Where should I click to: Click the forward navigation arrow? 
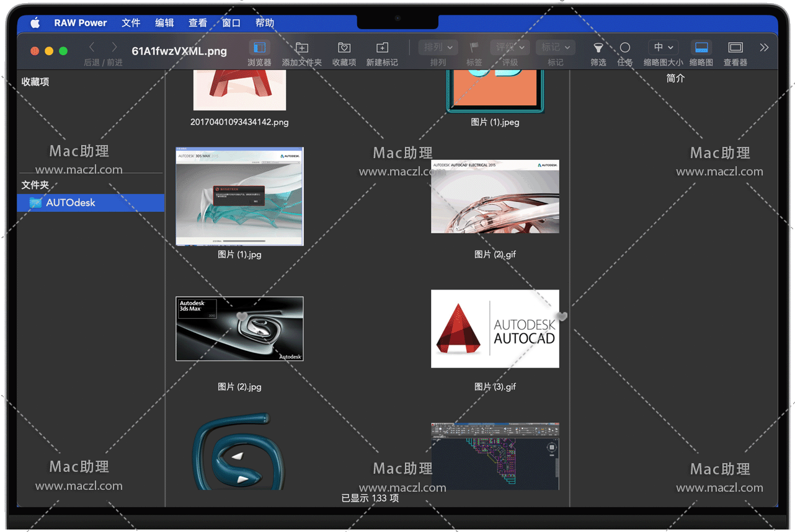click(x=114, y=47)
